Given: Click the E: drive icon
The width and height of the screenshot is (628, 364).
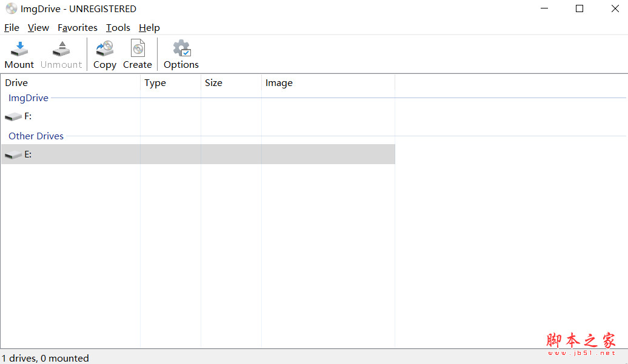Looking at the screenshot, I should pyautogui.click(x=13, y=155).
